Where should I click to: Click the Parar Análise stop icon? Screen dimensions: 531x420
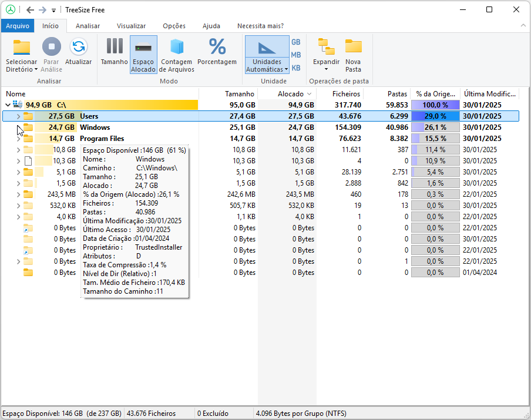[x=52, y=47]
